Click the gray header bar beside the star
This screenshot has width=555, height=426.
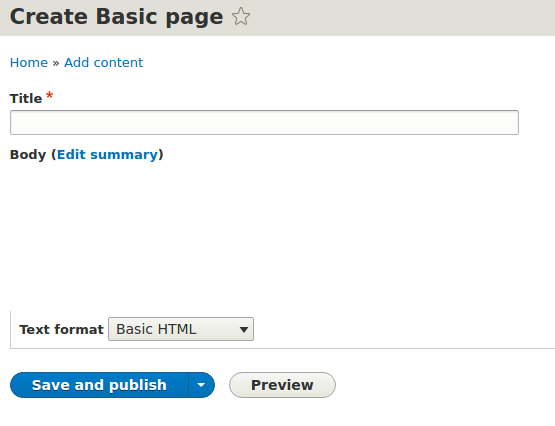coord(400,17)
